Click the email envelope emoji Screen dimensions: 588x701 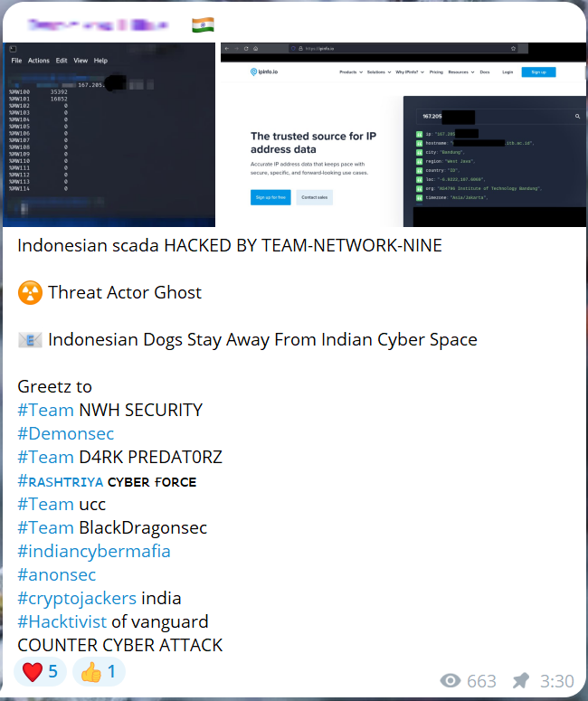(30, 340)
